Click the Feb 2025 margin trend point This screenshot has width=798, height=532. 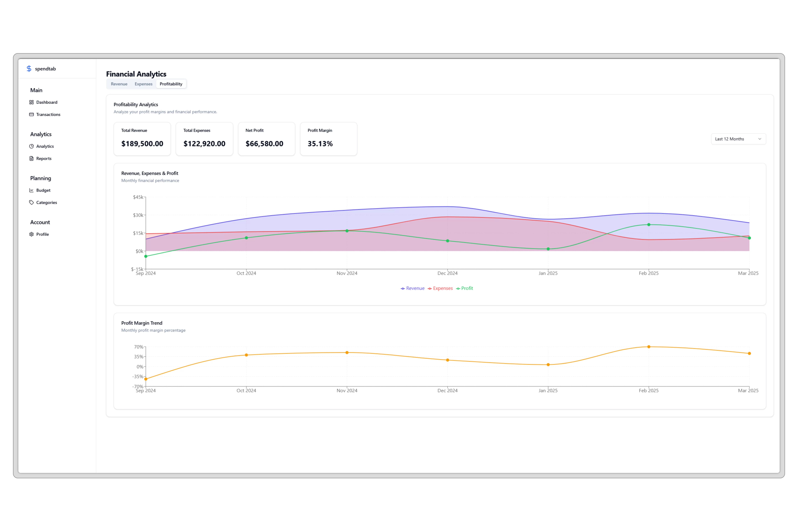(x=649, y=347)
